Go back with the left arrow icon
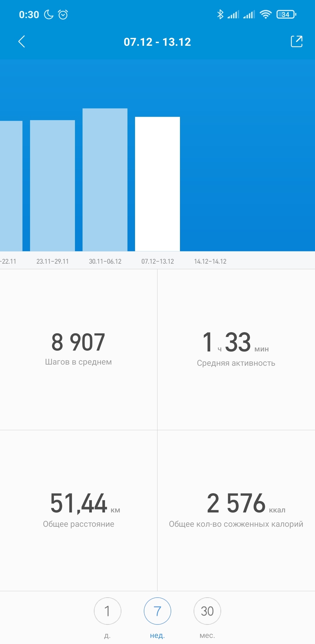 pos(22,41)
